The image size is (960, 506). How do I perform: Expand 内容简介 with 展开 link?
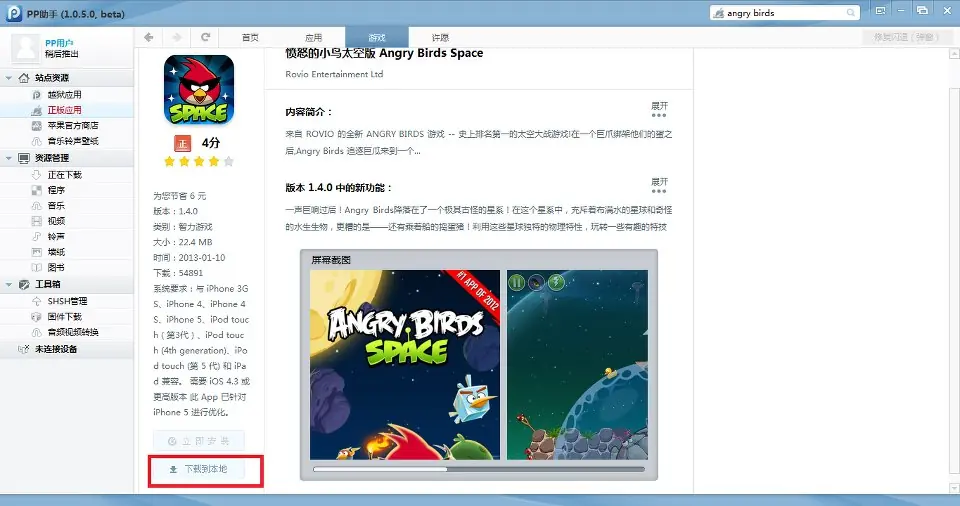click(659, 109)
